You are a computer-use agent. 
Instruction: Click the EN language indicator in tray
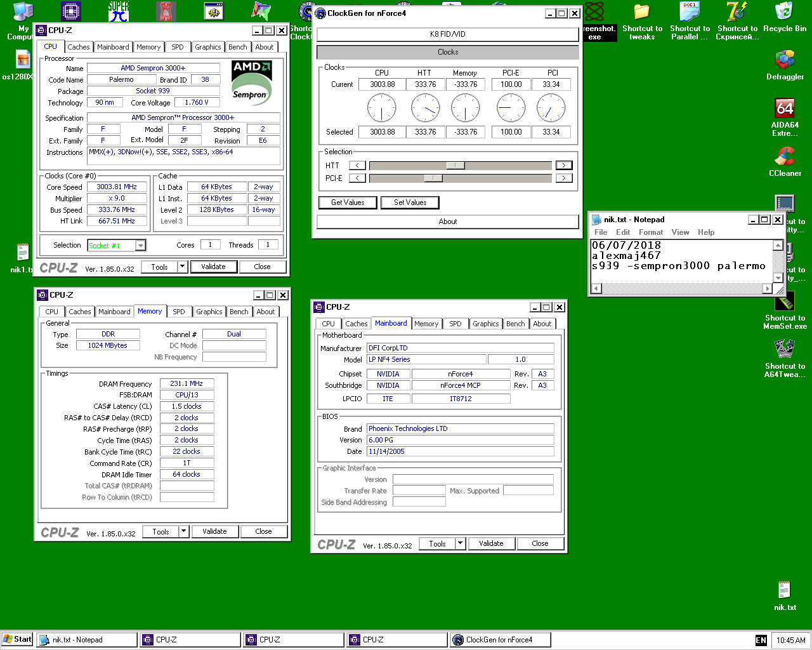(761, 640)
